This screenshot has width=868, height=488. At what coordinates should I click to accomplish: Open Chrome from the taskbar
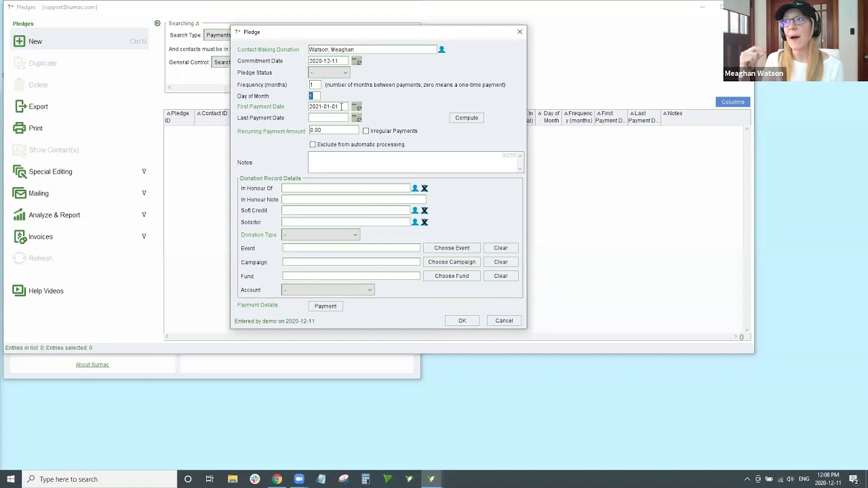pyautogui.click(x=277, y=479)
